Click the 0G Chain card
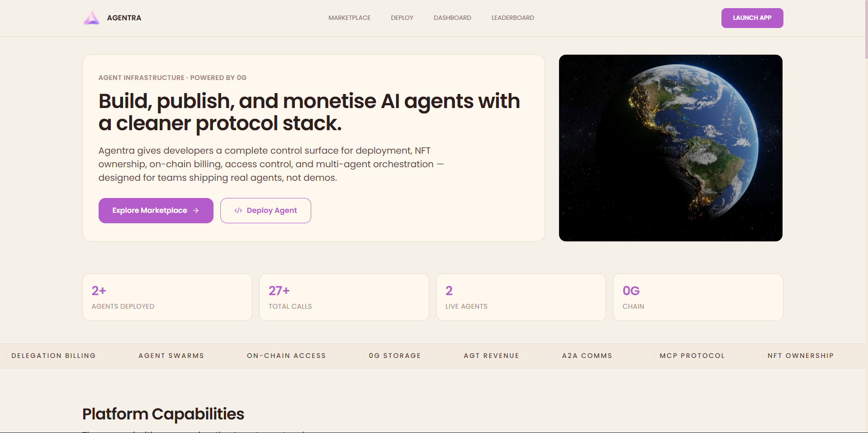 (x=698, y=297)
